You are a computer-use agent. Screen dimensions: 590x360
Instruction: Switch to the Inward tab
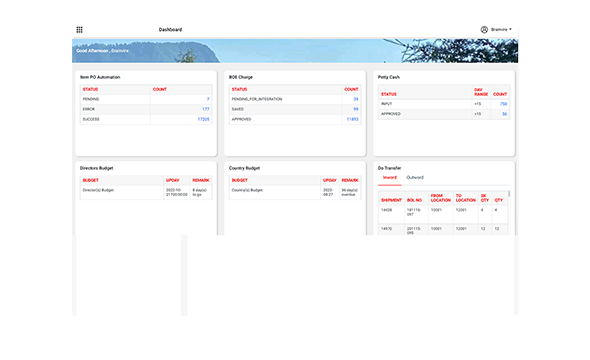389,178
